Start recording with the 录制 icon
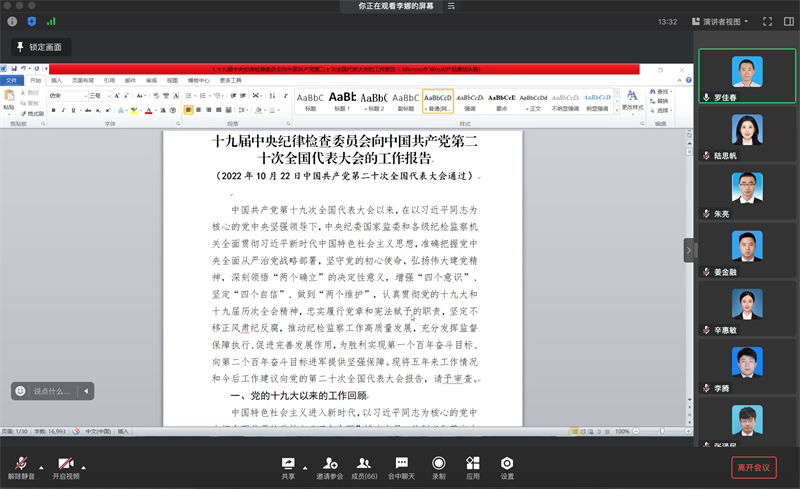 (x=439, y=468)
